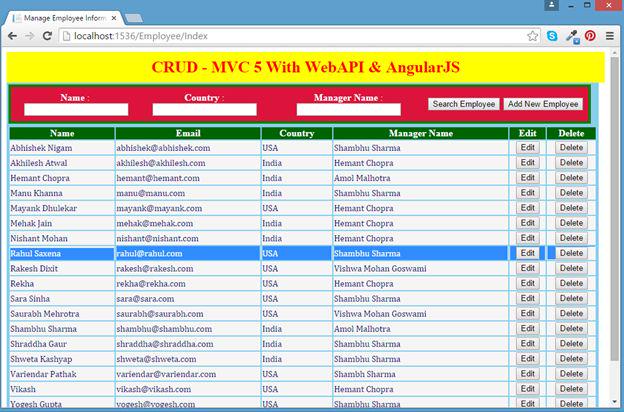The image size is (624, 412).
Task: Edit the Vikash record
Action: pos(528,389)
